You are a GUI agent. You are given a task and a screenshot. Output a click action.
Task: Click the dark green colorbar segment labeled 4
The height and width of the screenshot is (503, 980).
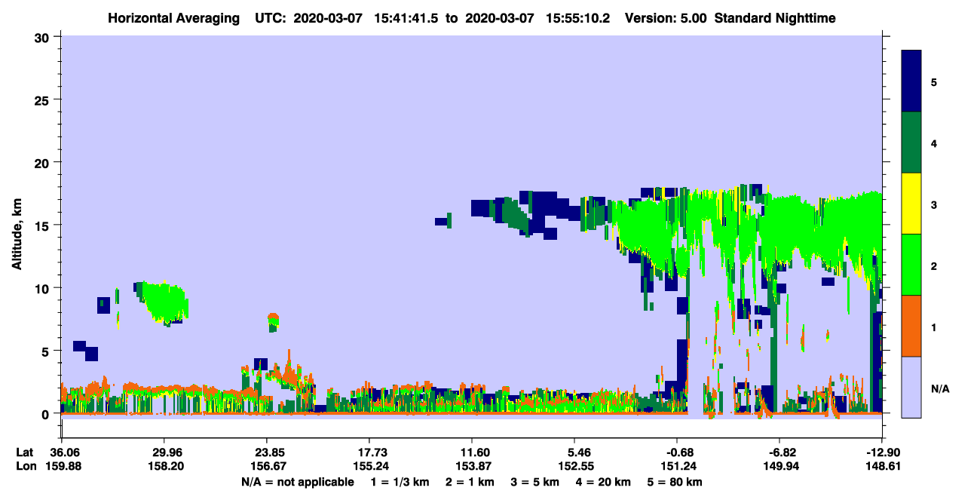[x=911, y=143]
